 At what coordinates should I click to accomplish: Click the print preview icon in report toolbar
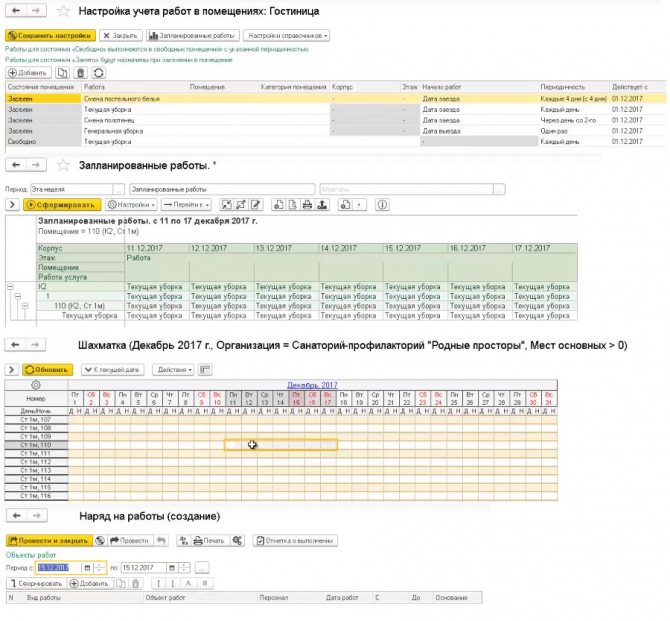(293, 205)
